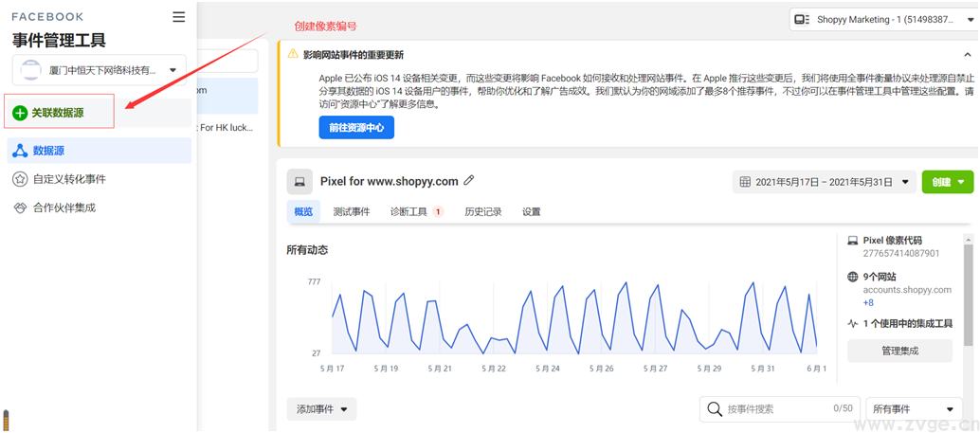Switch to the 概览 tab

click(303, 212)
